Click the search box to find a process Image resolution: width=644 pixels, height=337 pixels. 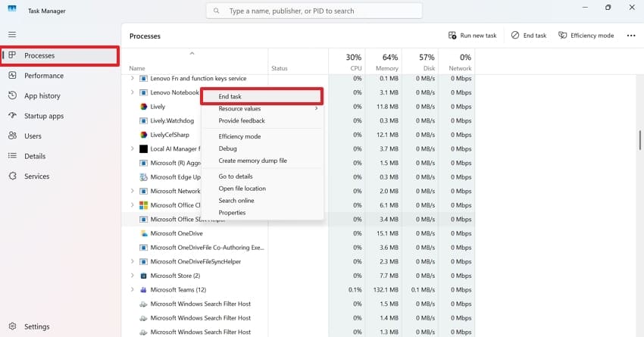coord(314,11)
